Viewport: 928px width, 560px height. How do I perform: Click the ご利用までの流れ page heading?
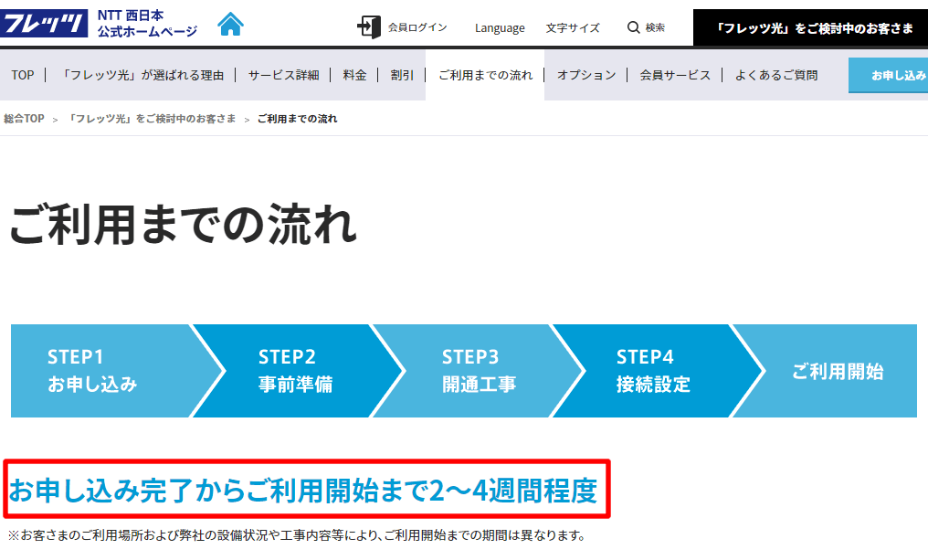point(183,225)
